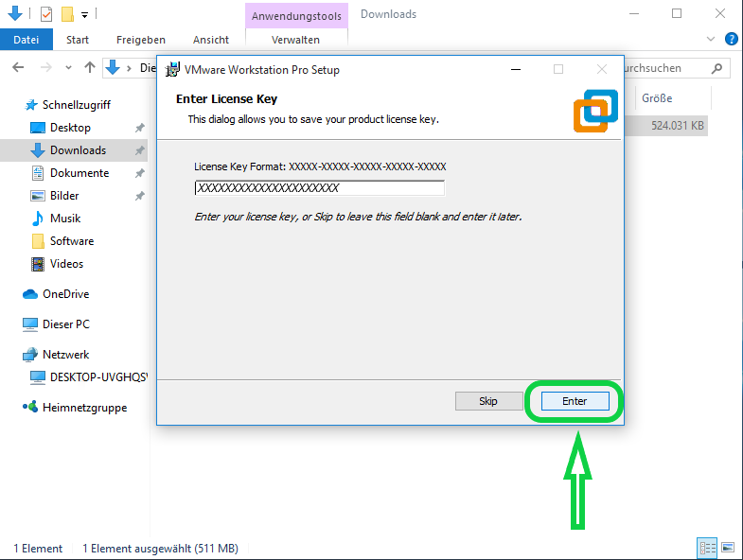Click the Properties checkmark quick access icon
Image resolution: width=743 pixels, height=560 pixels.
point(46,14)
